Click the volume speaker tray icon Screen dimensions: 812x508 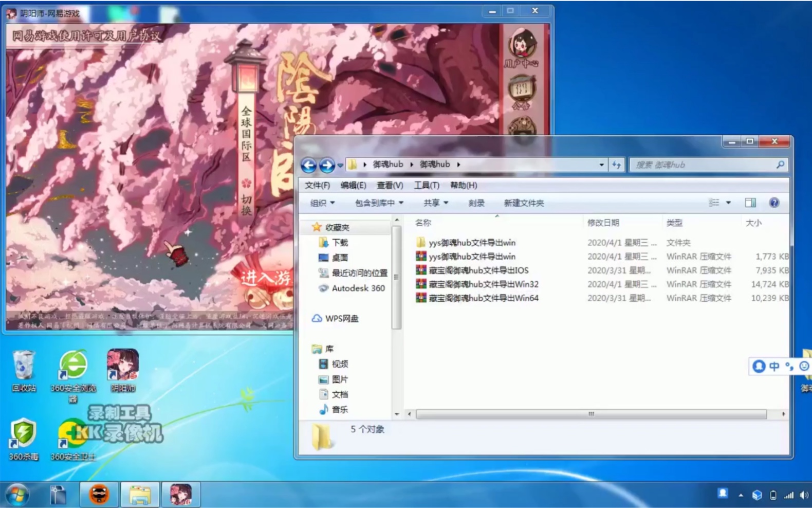point(804,495)
